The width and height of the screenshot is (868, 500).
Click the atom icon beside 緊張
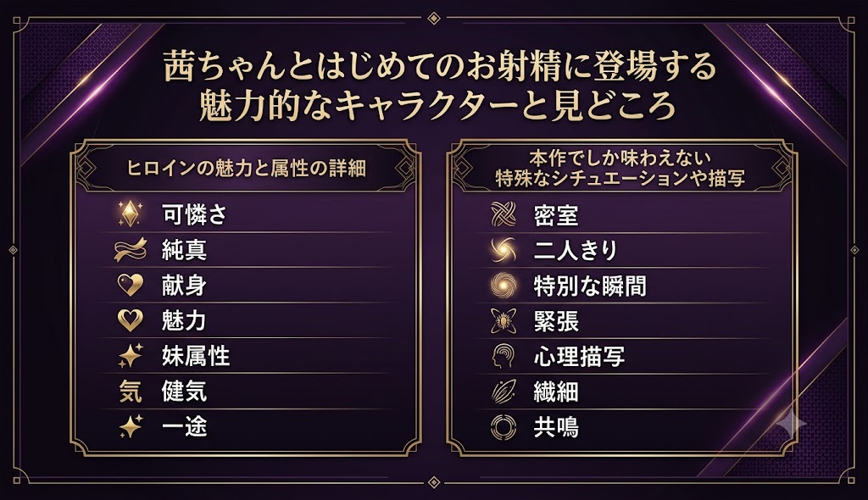(504, 321)
